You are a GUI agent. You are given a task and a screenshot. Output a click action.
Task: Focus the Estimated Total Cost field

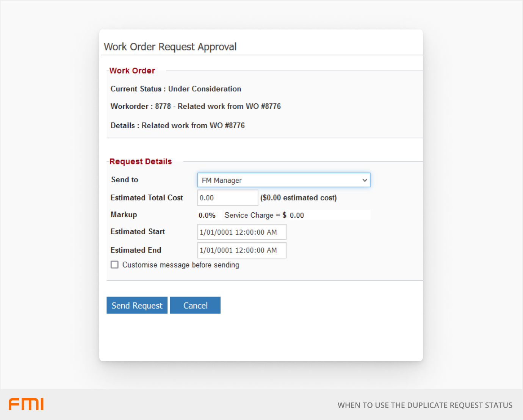click(x=227, y=198)
